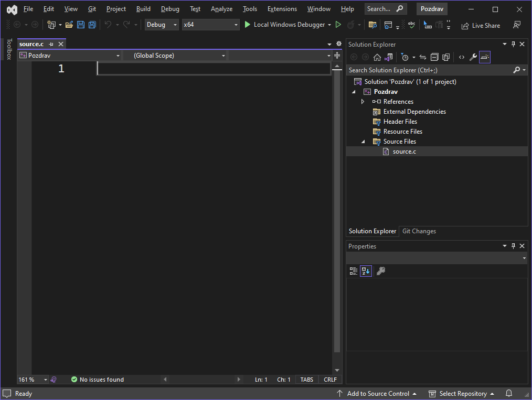Click the Save All toolbar icon
This screenshot has height=400, width=532.
92,25
